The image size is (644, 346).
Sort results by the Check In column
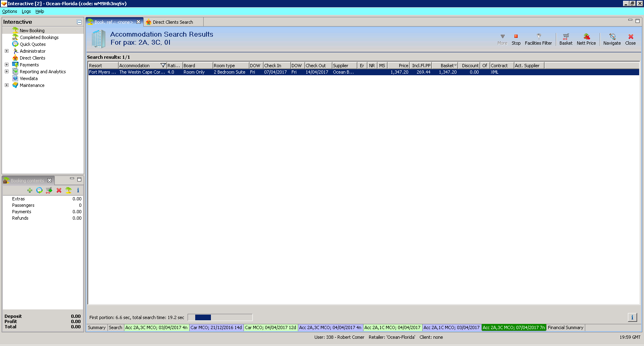pos(277,66)
